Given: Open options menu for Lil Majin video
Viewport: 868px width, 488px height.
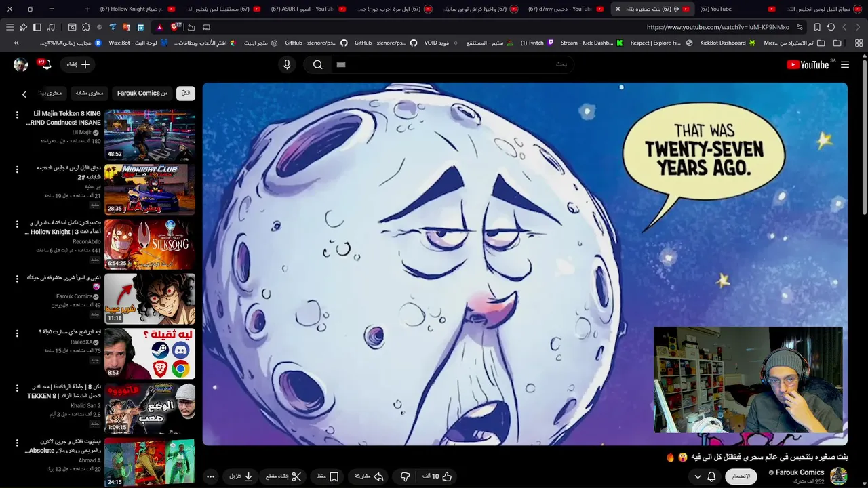Looking at the screenshot, I should pos(17,115).
